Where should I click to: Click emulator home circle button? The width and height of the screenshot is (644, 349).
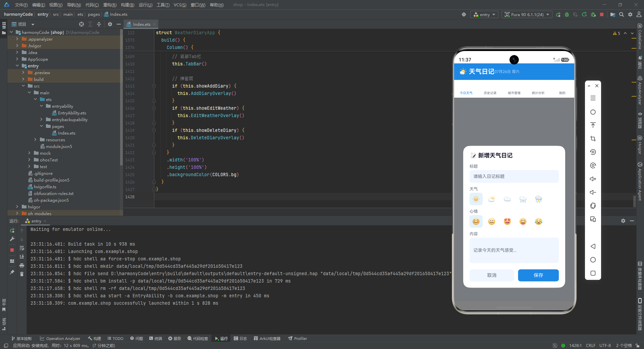click(x=593, y=260)
